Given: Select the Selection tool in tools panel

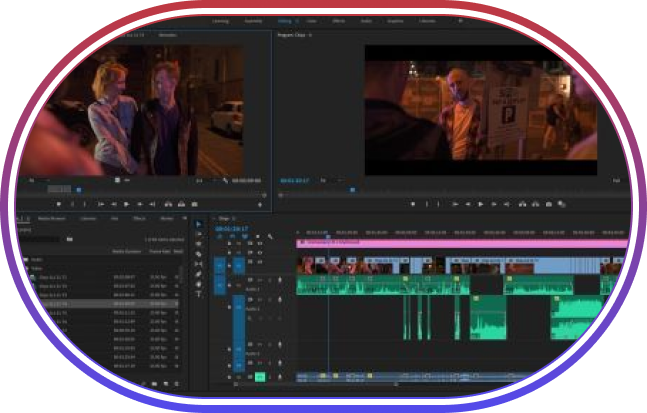Looking at the screenshot, I should pyautogui.click(x=199, y=224).
